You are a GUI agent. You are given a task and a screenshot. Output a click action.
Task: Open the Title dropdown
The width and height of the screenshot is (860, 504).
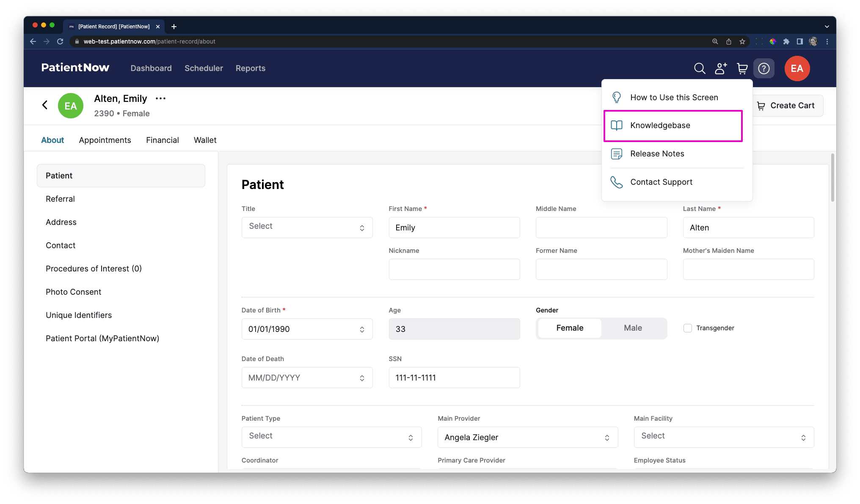point(307,227)
